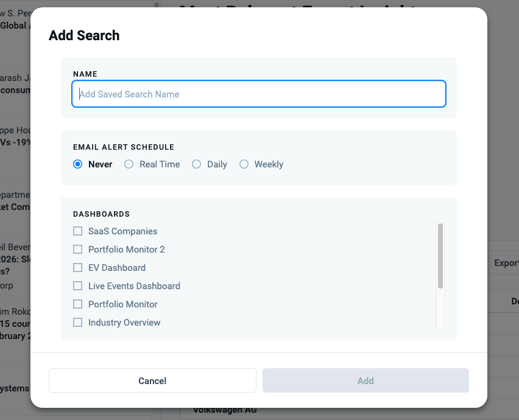The height and width of the screenshot is (420, 519).
Task: Click the Add button in dialog
Action: pyautogui.click(x=365, y=381)
